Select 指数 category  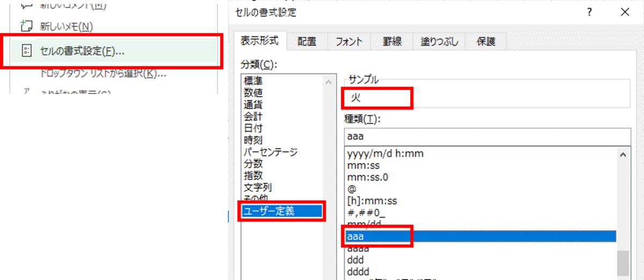coord(253,176)
